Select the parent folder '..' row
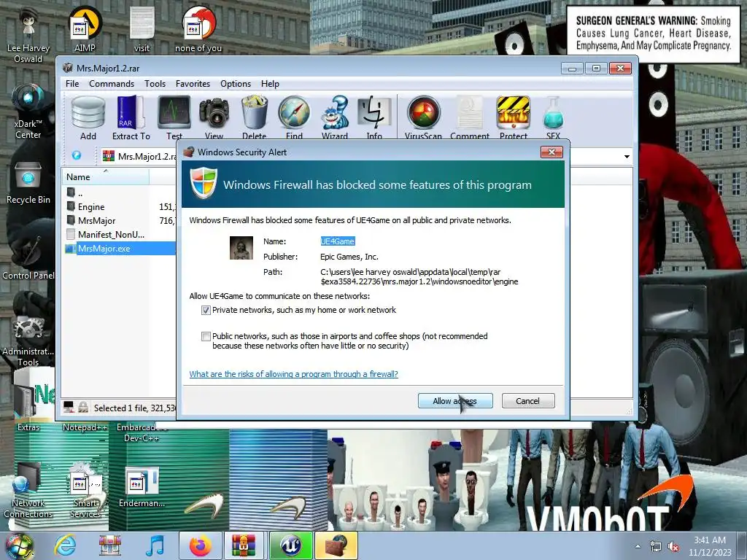Screen dimensions: 747x560 coord(119,192)
